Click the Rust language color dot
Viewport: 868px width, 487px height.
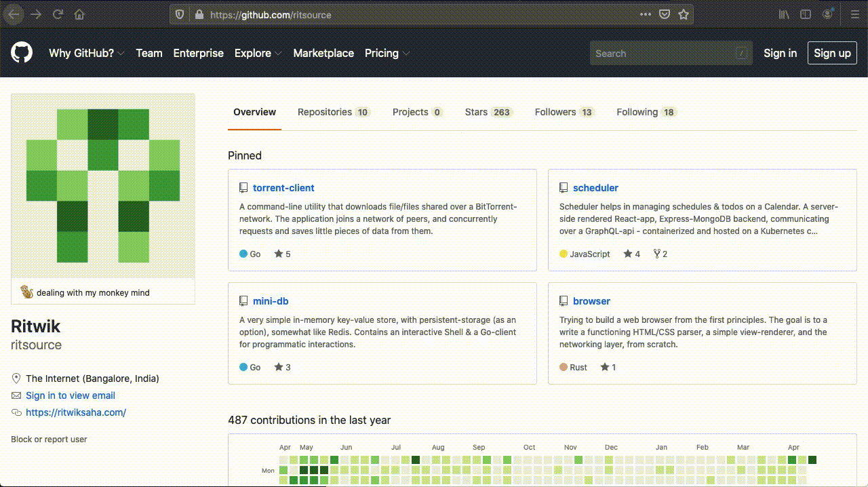coord(564,368)
